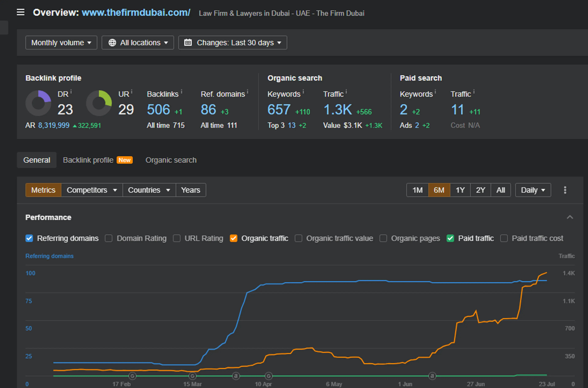Click organic Keywords count 657
The height and width of the screenshot is (388, 588).
point(279,110)
